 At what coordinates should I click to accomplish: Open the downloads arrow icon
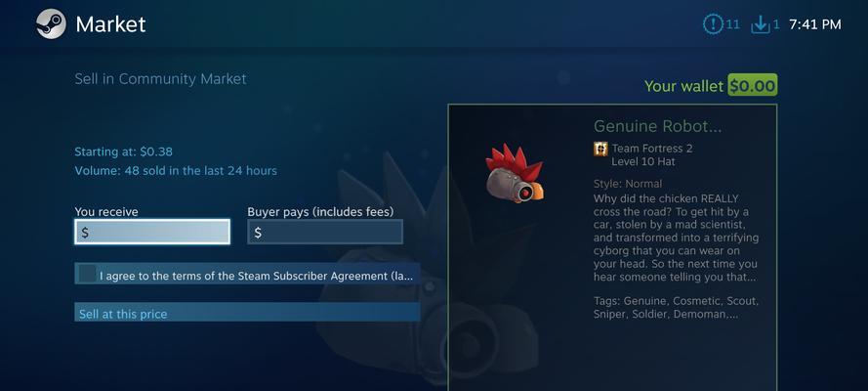click(761, 24)
